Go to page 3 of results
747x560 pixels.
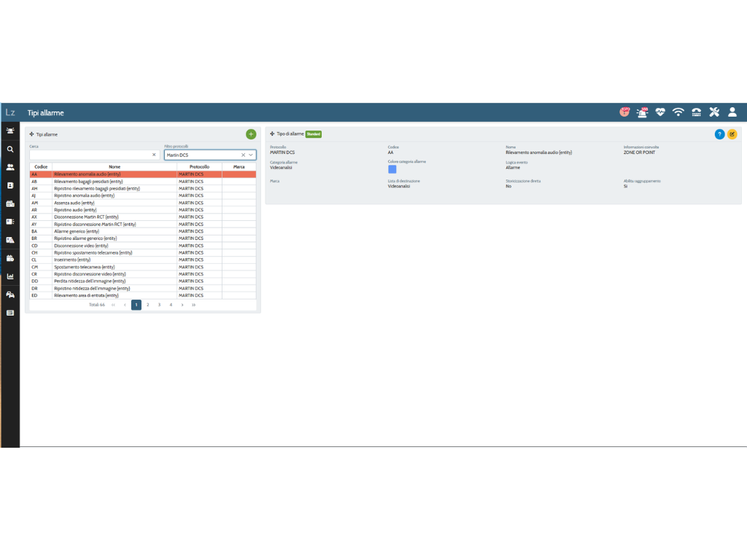(159, 305)
